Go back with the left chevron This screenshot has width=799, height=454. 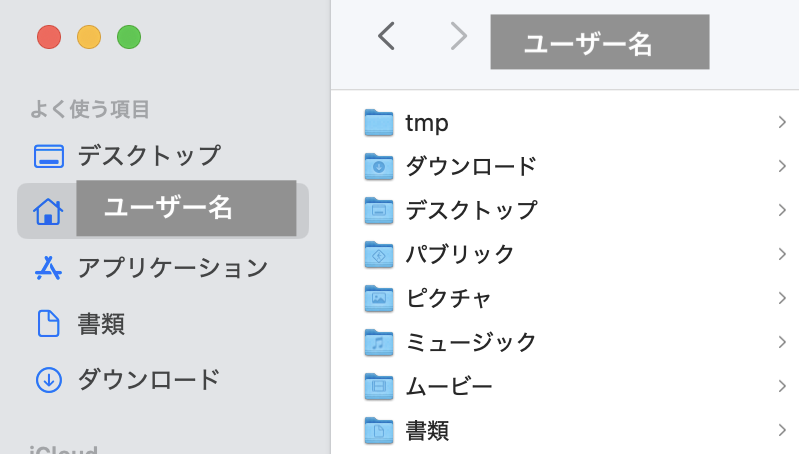coord(387,37)
